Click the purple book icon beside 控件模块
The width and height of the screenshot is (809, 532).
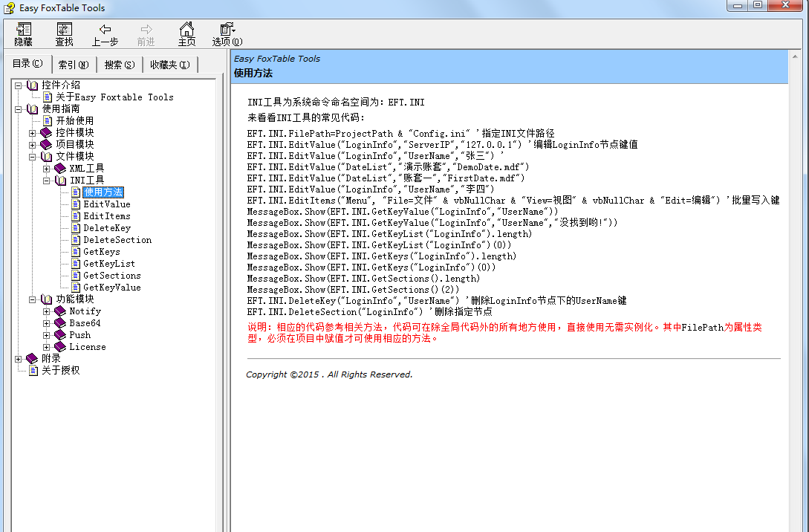(x=46, y=132)
